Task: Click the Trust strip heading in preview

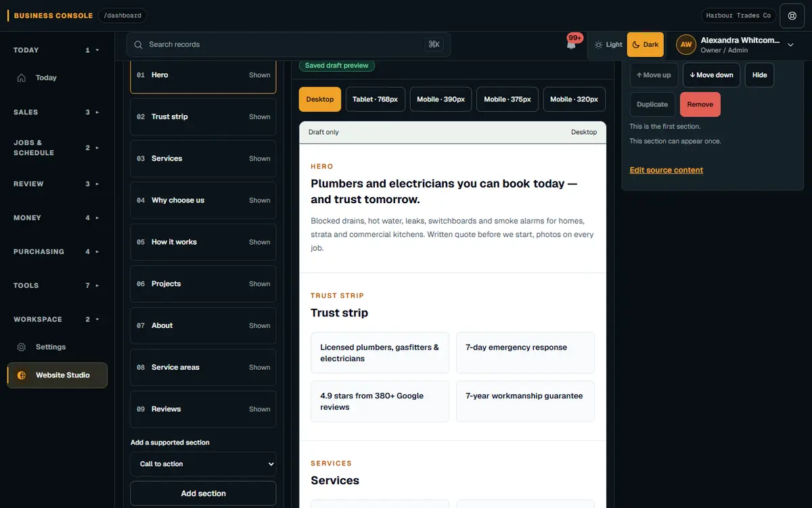Action: [x=340, y=313]
